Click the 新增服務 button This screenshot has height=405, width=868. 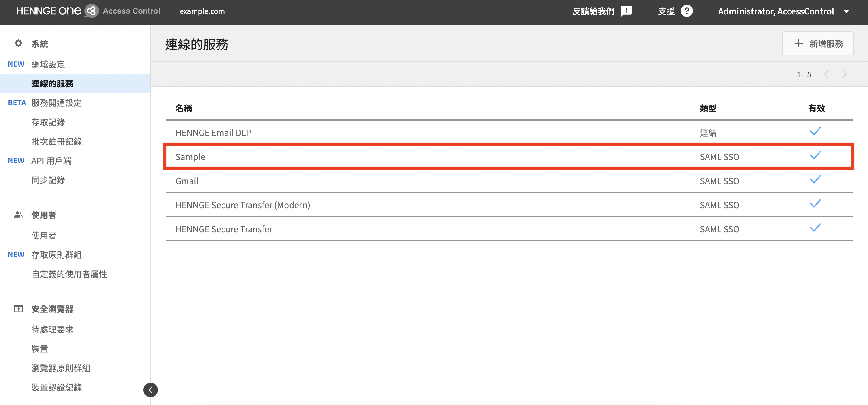pyautogui.click(x=818, y=43)
